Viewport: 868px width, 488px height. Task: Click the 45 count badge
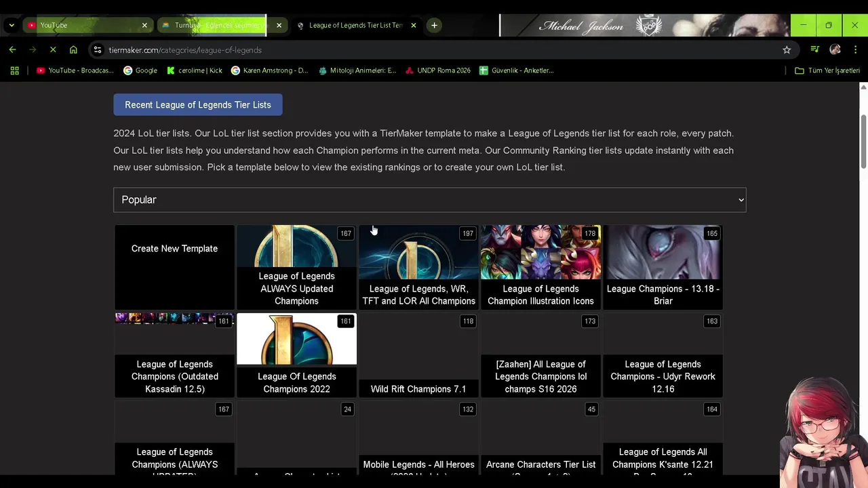(591, 409)
